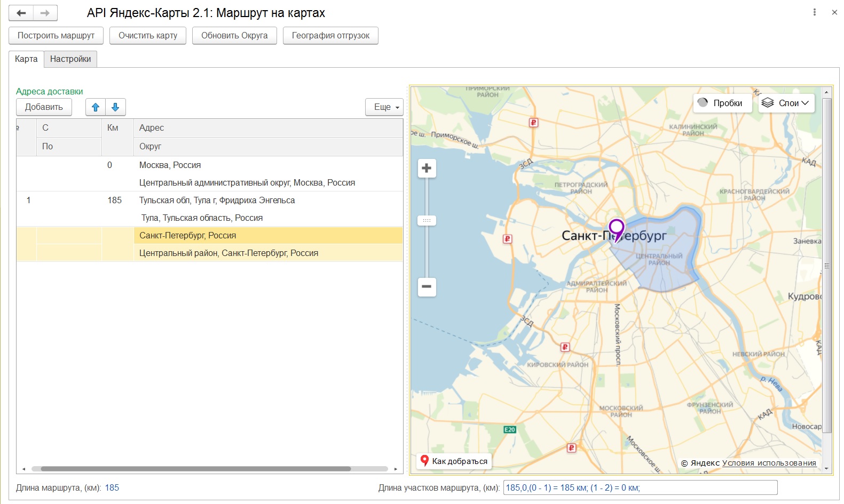Click the map panel's scroll-down arrow
Image resolution: width=844 pixels, height=504 pixels.
point(827,469)
